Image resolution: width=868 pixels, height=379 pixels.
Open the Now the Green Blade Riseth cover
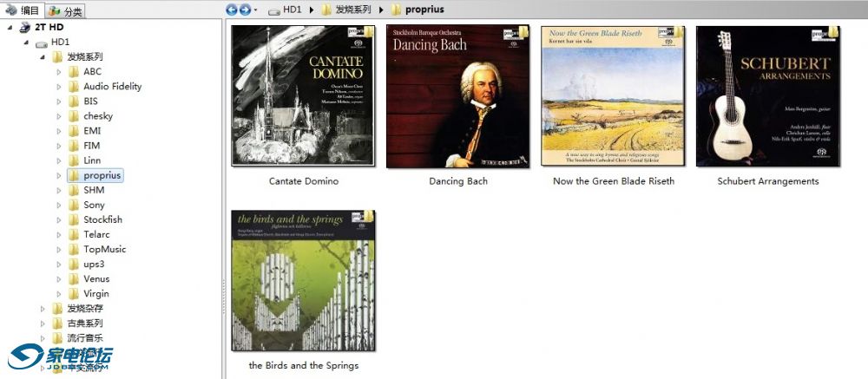click(x=613, y=95)
